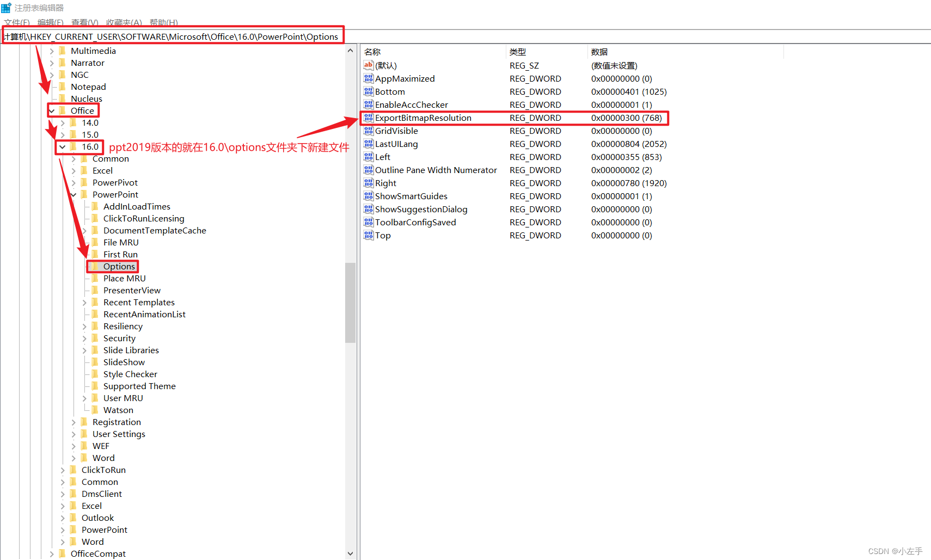Click the DWORD icon beside LastUILang
This screenshot has height=560, width=931.
coord(369,144)
